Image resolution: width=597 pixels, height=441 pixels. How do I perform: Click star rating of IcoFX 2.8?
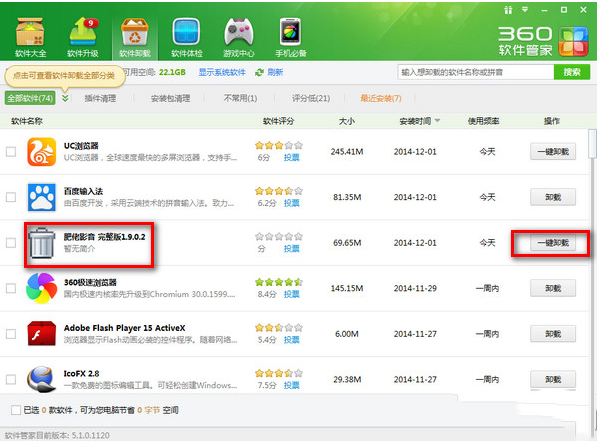279,373
